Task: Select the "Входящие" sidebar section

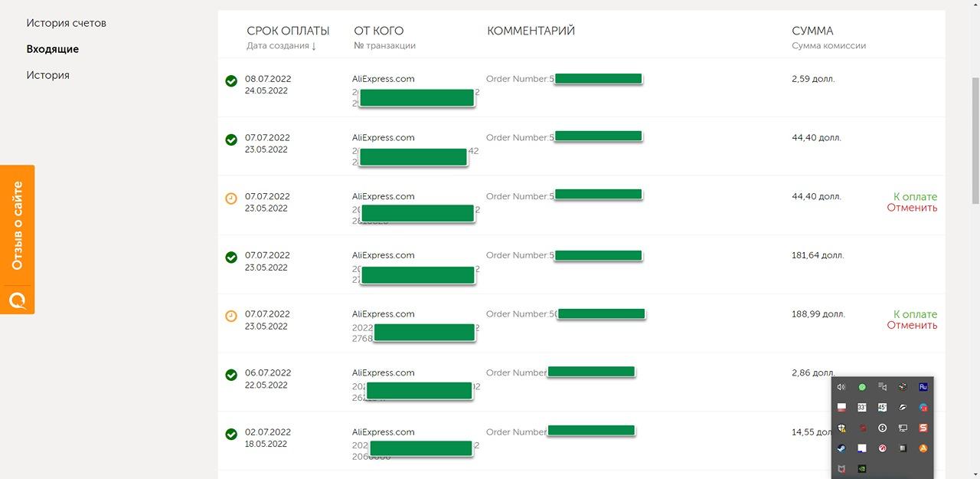Action: click(x=53, y=49)
